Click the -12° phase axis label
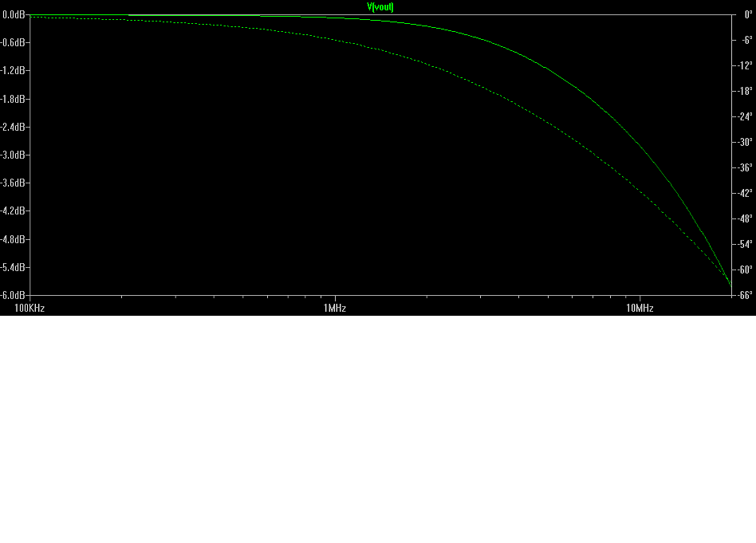Screen dimensions: 756x543 click(x=746, y=65)
